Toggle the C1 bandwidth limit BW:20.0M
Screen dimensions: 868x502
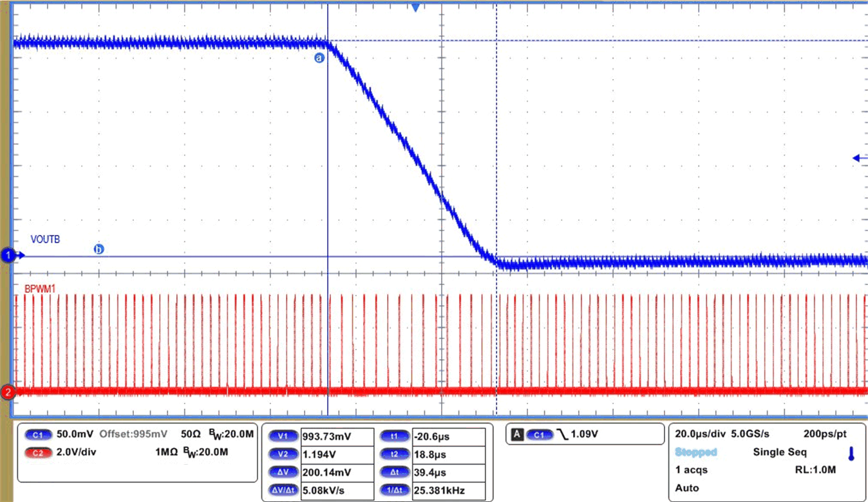[232, 434]
